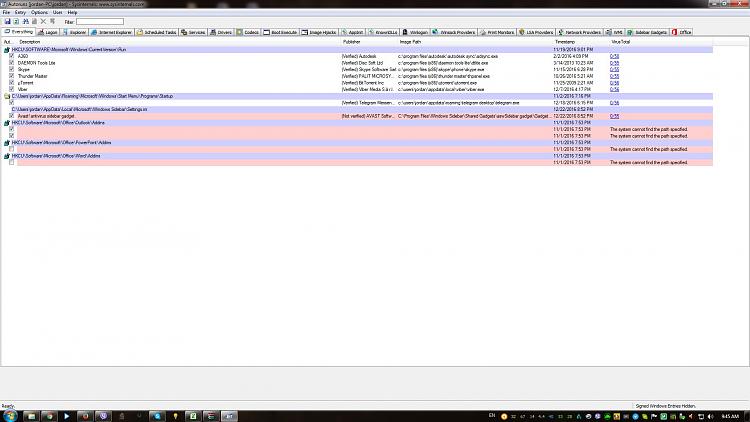Click the Jump to Entry toolbar icon
Screen dimensions: 750x422
pos(52,22)
